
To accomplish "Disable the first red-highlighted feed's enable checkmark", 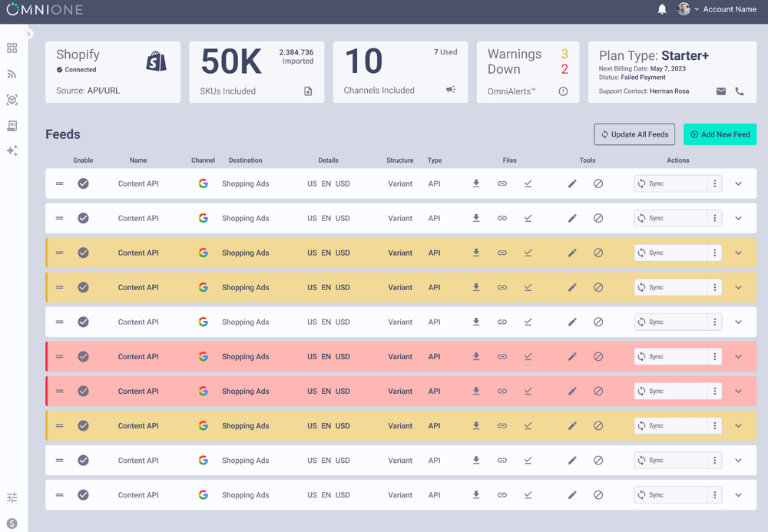I will 84,356.
